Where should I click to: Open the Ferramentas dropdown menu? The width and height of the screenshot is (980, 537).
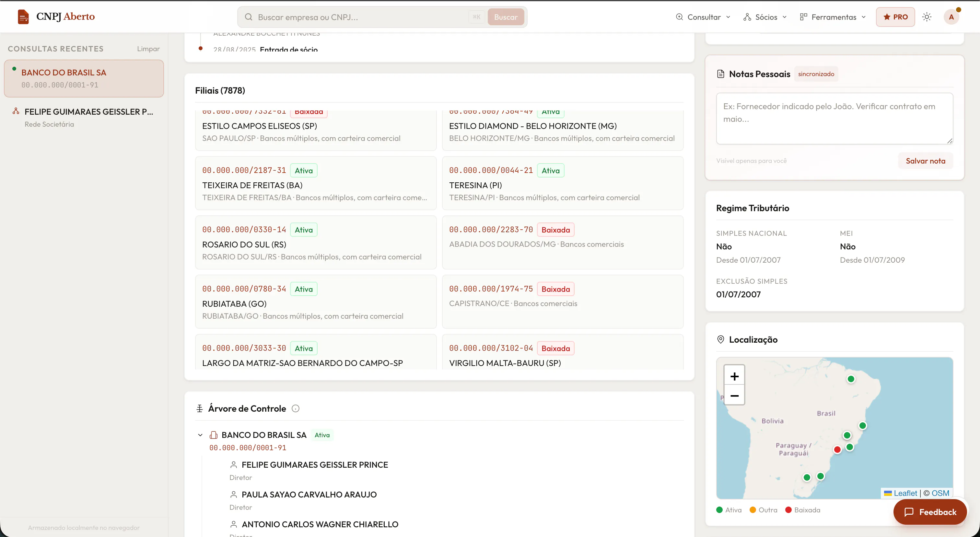833,17
